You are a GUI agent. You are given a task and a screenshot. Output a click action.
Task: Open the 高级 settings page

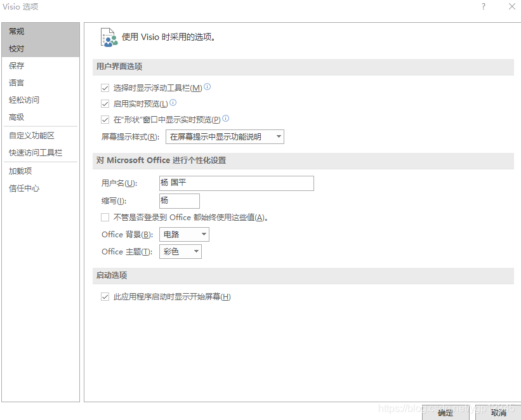tap(41, 117)
